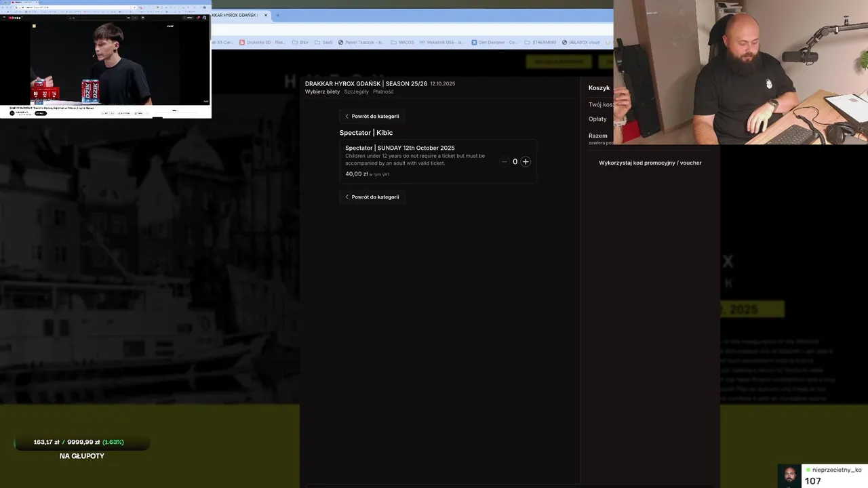Go back via top 'Powrót do kategorii' button
The height and width of the screenshot is (488, 868).
click(372, 116)
